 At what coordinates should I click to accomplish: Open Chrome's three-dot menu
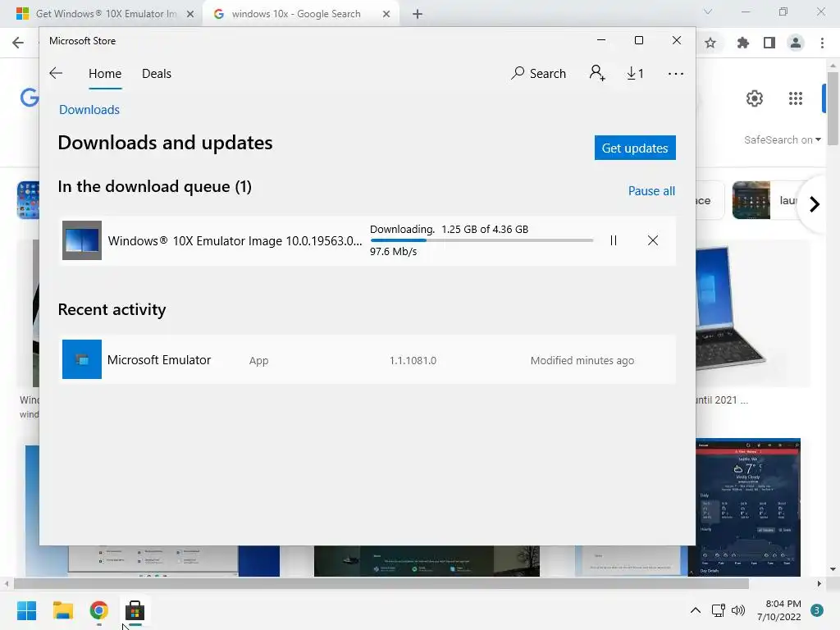click(x=822, y=43)
